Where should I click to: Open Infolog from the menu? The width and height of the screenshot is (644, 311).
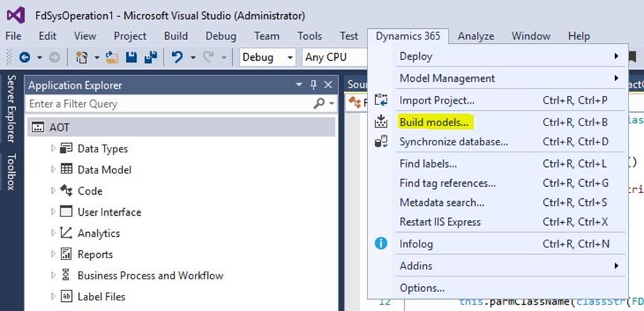coord(497,244)
